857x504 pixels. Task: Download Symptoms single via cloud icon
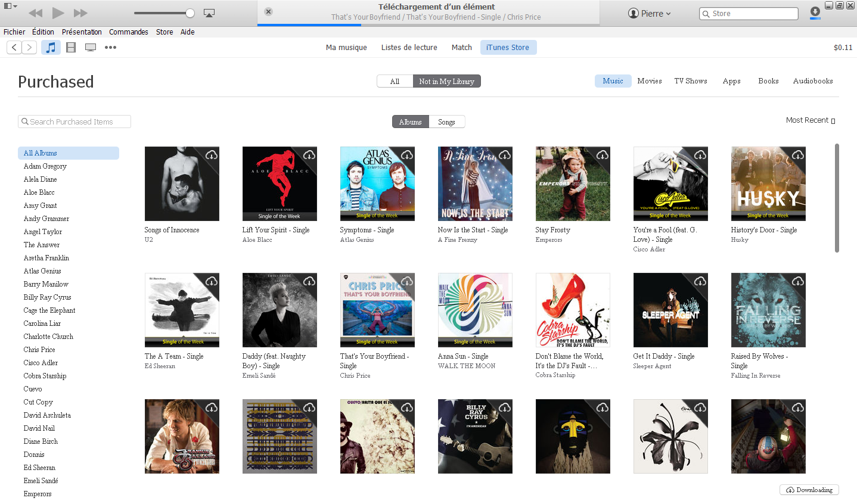[407, 155]
